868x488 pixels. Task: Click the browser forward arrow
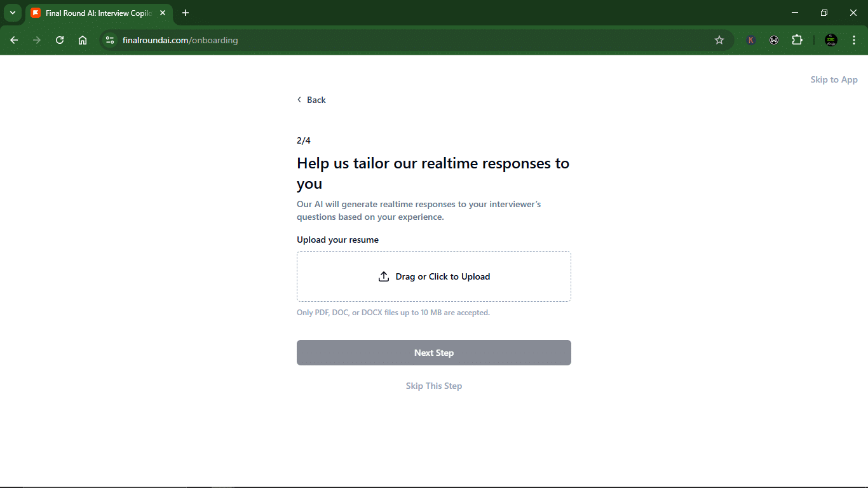pos(37,40)
